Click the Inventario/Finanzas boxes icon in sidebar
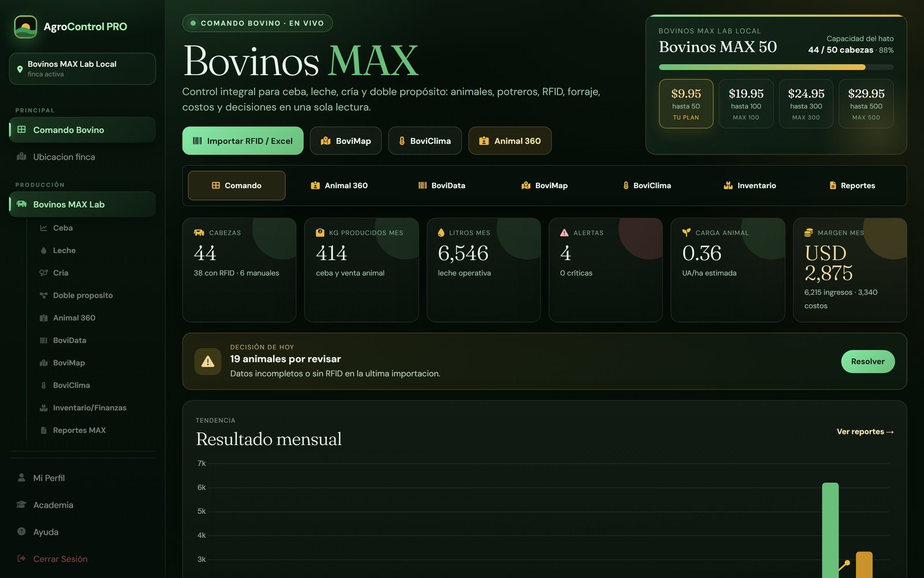This screenshot has height=578, width=924. pyautogui.click(x=43, y=407)
